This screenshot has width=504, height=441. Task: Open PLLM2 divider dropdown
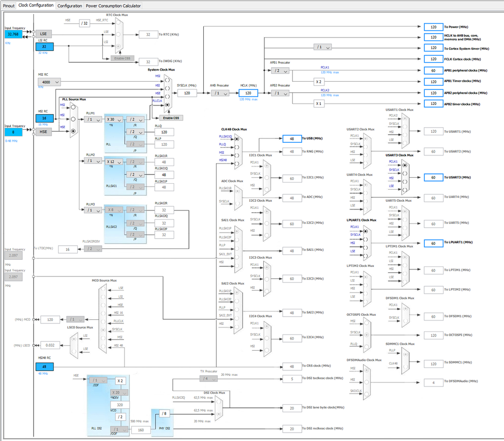pyautogui.click(x=93, y=161)
